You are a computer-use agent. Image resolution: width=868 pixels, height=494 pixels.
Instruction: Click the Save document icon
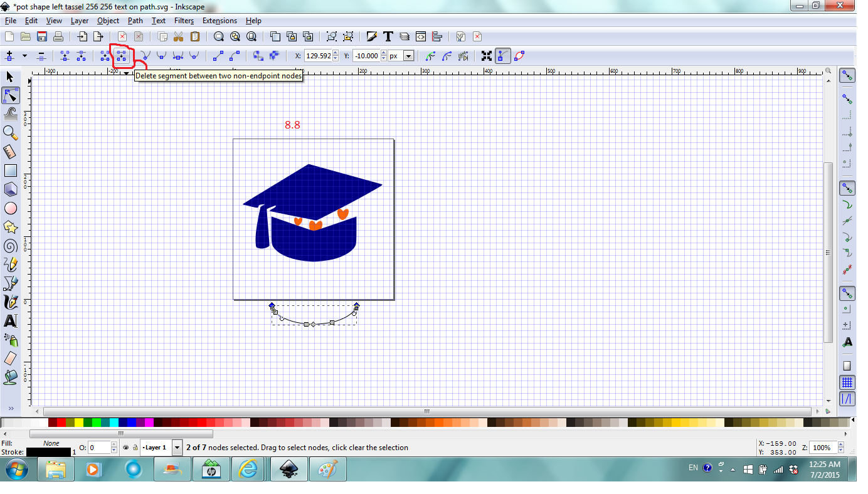point(42,36)
